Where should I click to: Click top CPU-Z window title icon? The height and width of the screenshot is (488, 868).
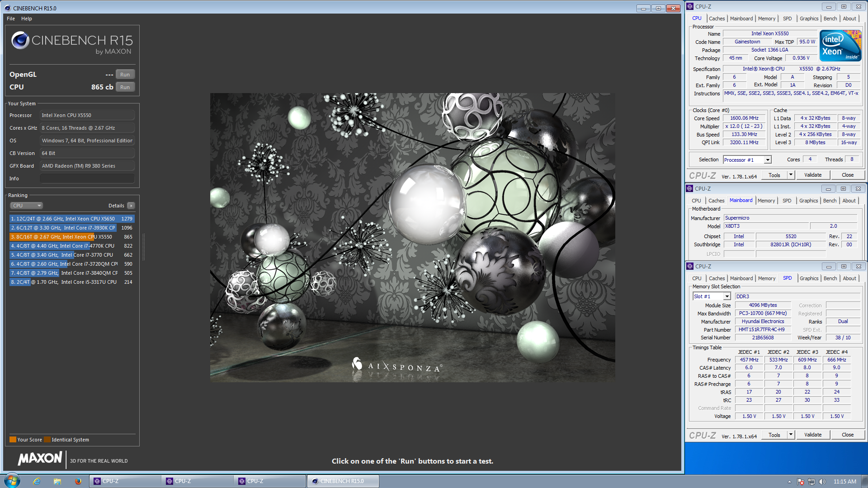[x=690, y=6]
